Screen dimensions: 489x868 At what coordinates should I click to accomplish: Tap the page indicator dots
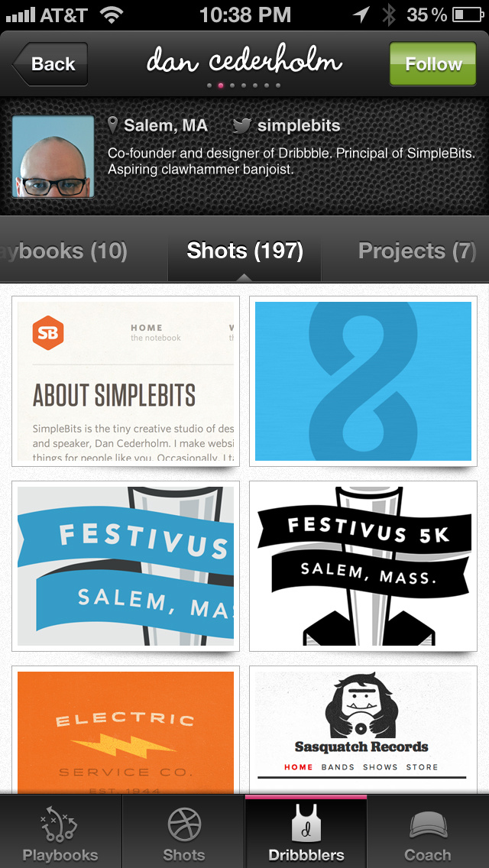pyautogui.click(x=244, y=86)
